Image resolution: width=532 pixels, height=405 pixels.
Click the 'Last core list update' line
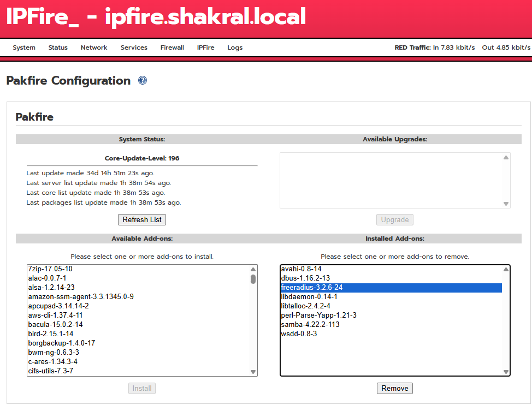96,193
